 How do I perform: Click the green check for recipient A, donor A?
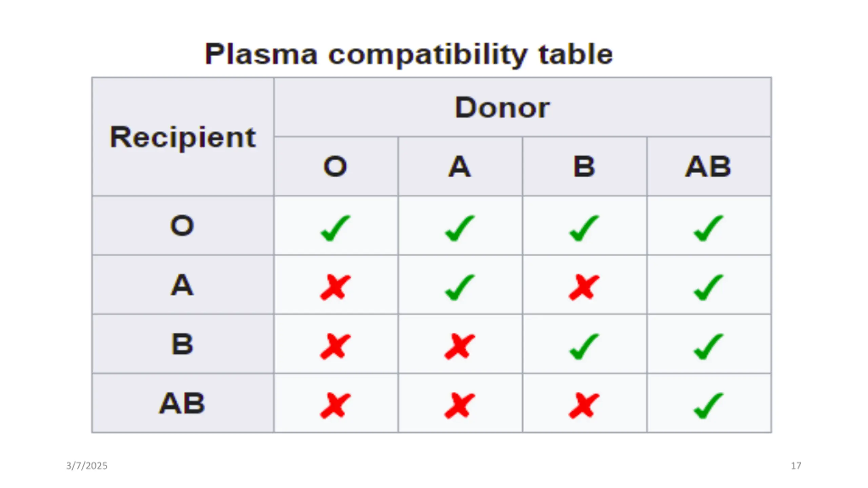click(x=460, y=287)
